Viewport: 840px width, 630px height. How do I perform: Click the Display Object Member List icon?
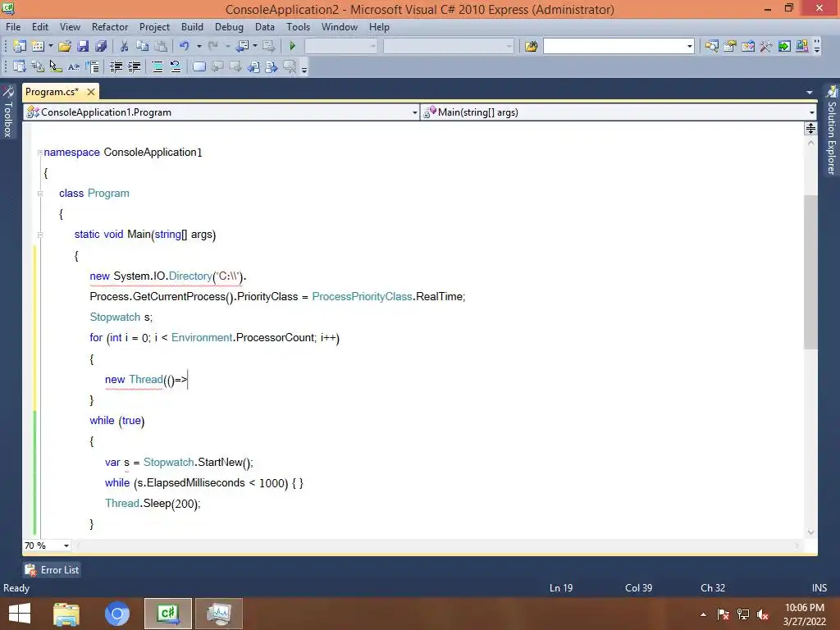pos(20,66)
